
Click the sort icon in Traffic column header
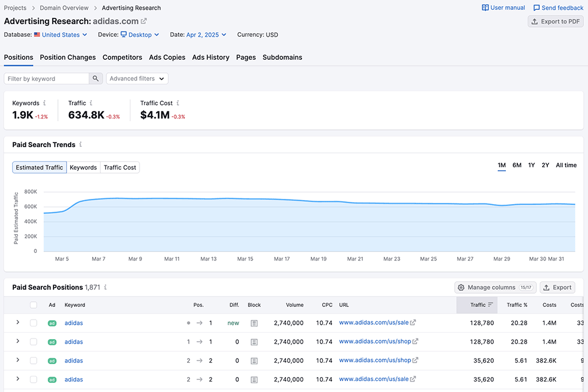click(490, 305)
